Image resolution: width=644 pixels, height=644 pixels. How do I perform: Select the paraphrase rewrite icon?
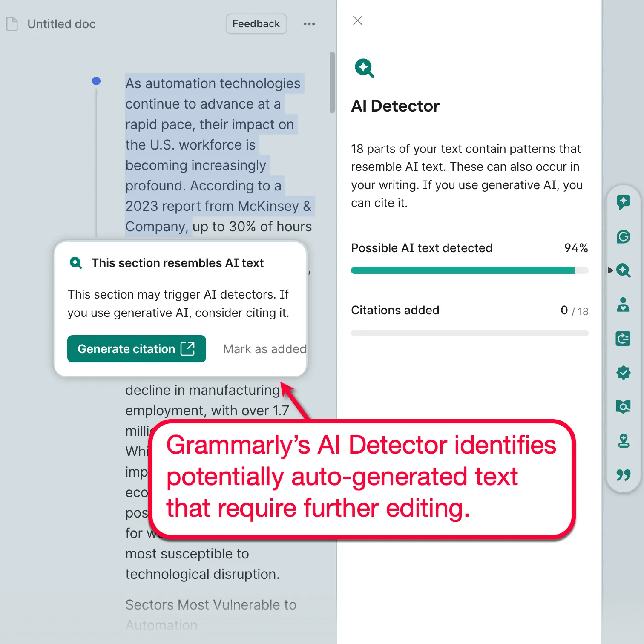[x=623, y=339]
